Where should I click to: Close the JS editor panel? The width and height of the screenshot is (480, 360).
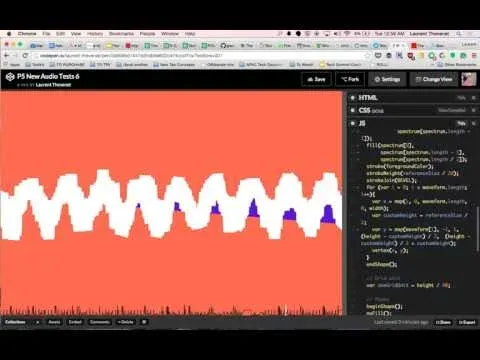[x=474, y=123]
